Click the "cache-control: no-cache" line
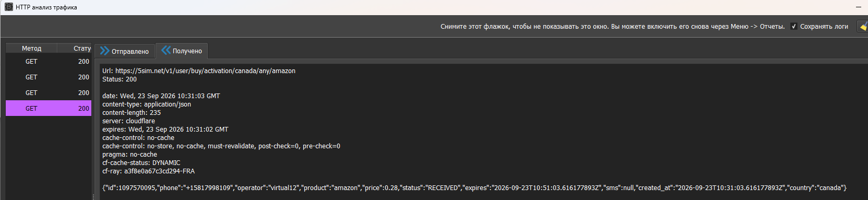The height and width of the screenshot is (200, 868). point(138,137)
